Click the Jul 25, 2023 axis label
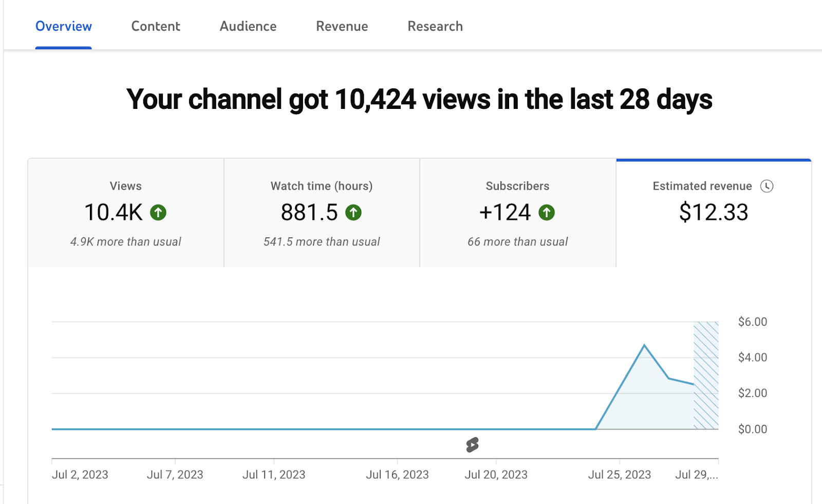This screenshot has width=822, height=504. coord(620,475)
